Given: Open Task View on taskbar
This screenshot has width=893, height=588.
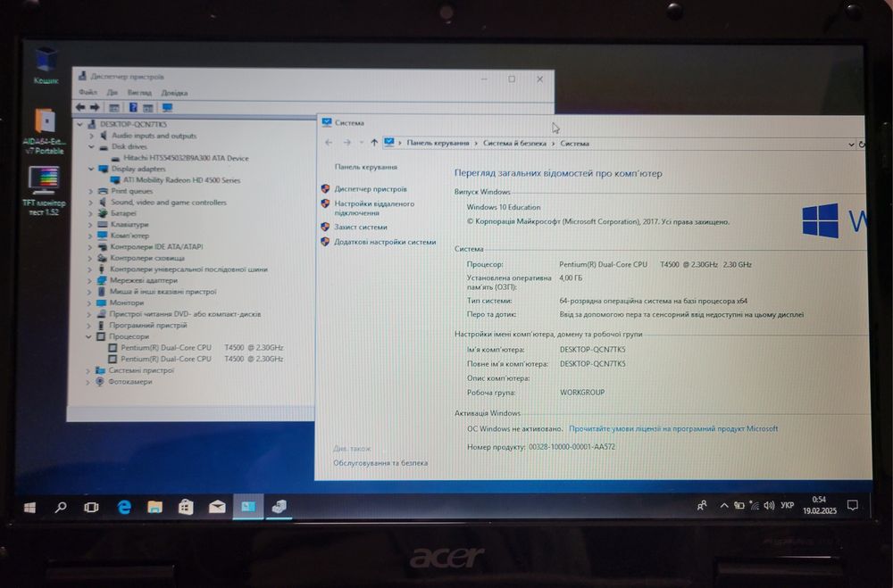Looking at the screenshot, I should coord(91,507).
